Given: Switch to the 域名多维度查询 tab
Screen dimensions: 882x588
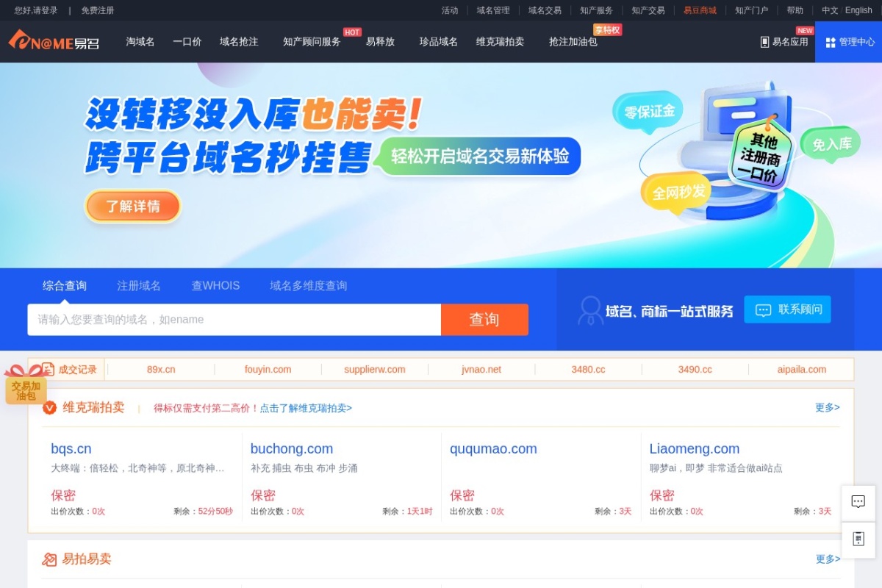Looking at the screenshot, I should click(x=308, y=286).
